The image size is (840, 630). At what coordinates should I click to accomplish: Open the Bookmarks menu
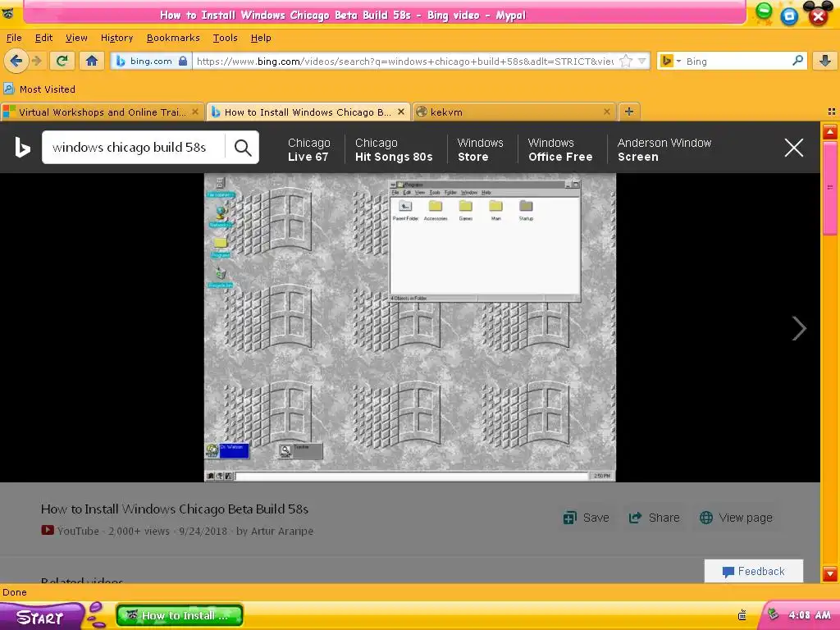tap(173, 38)
